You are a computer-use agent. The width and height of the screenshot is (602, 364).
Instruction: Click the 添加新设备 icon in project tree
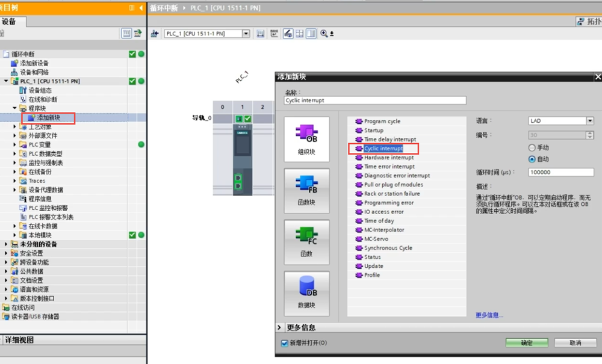(x=15, y=63)
